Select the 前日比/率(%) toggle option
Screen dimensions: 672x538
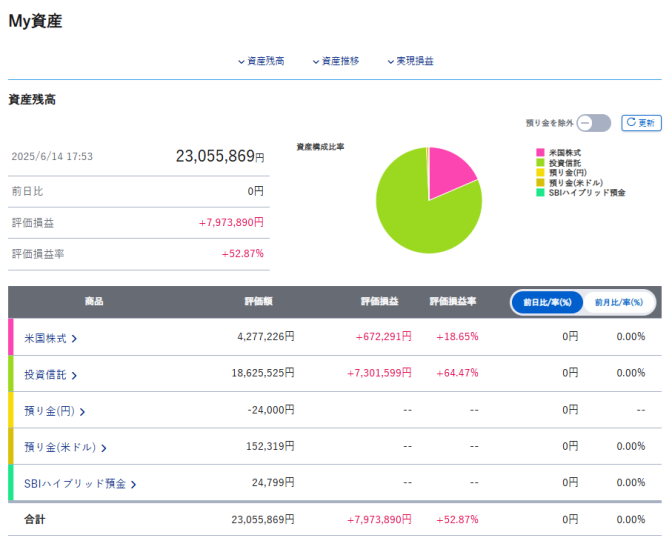click(x=547, y=302)
